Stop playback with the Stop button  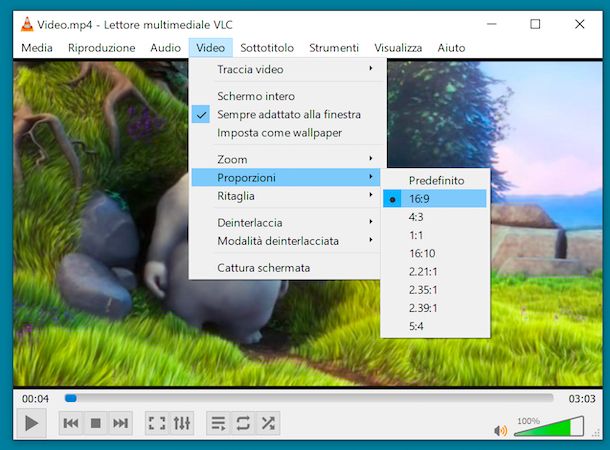[x=95, y=423]
